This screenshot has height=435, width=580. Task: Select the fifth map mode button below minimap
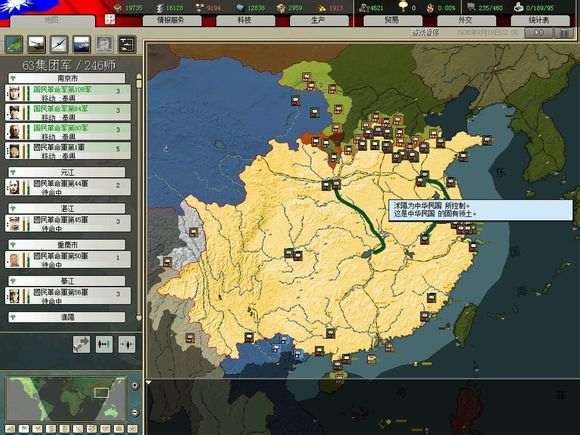click(x=64, y=429)
